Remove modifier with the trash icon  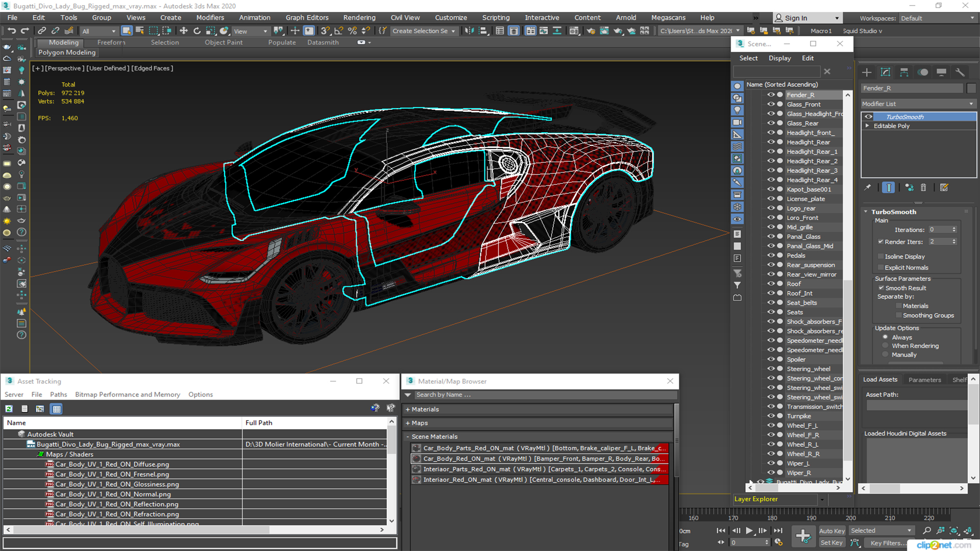923,188
